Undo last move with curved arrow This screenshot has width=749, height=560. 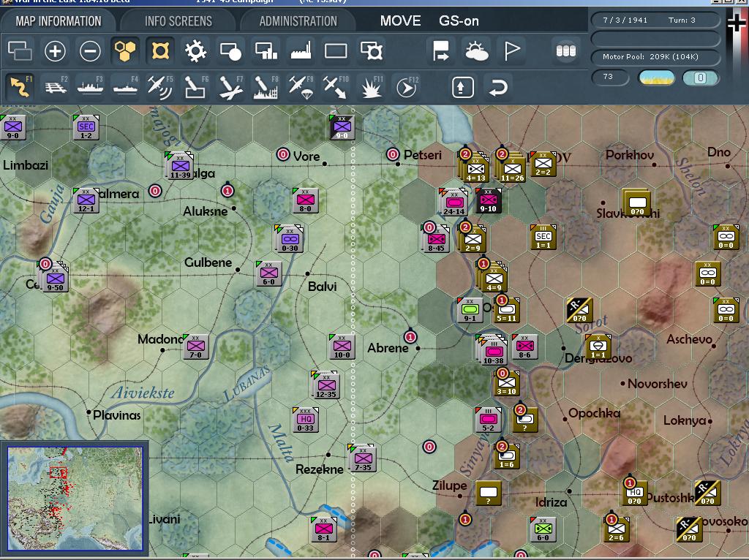(497, 88)
